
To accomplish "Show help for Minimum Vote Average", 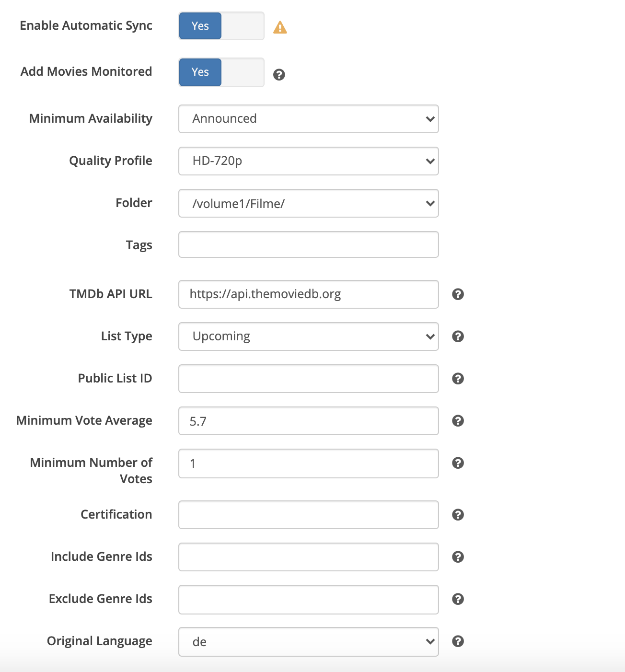I will pyautogui.click(x=458, y=421).
